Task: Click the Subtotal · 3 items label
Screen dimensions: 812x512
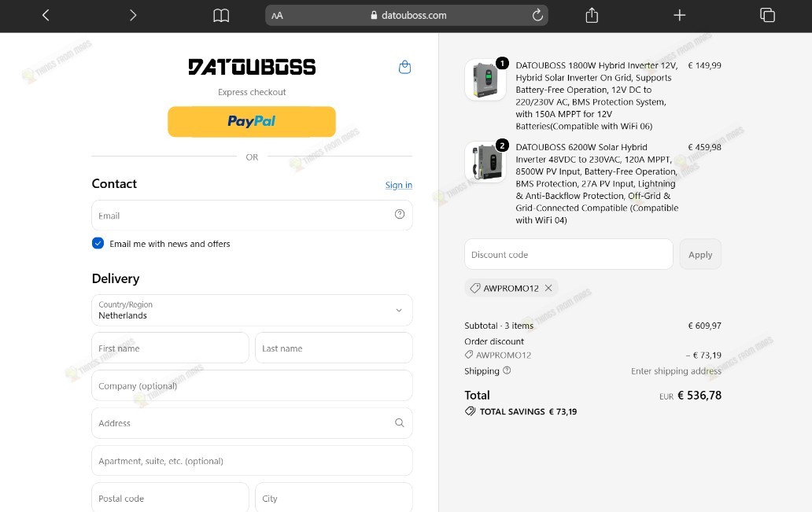Action: 499,326
